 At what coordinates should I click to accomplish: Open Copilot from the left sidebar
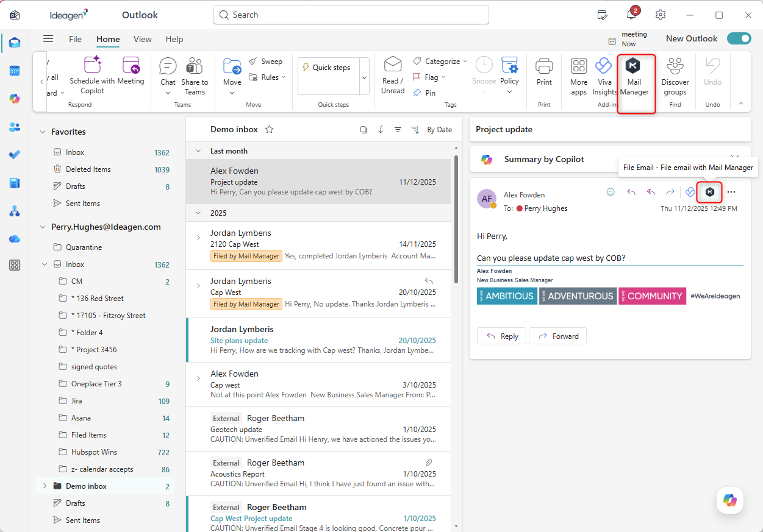[x=15, y=99]
